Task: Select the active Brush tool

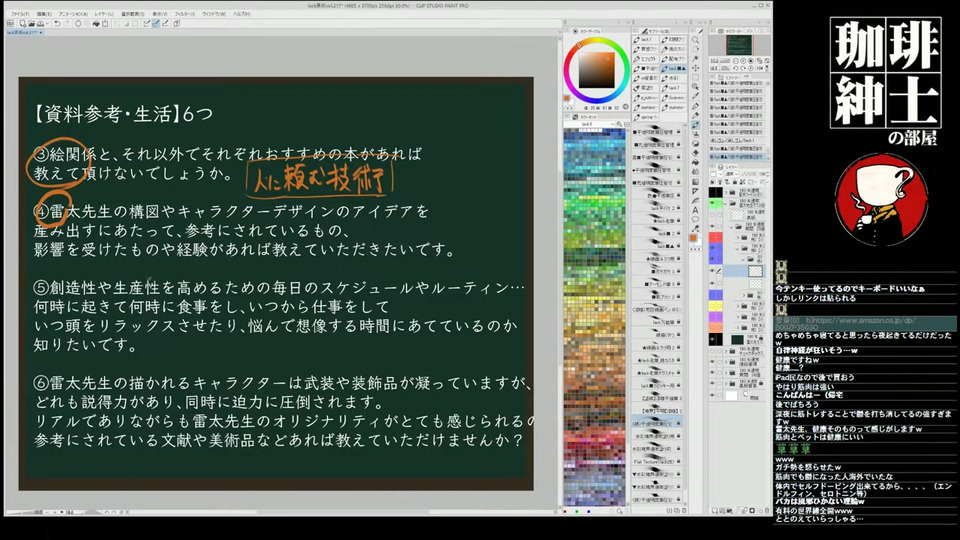Action: click(x=695, y=125)
